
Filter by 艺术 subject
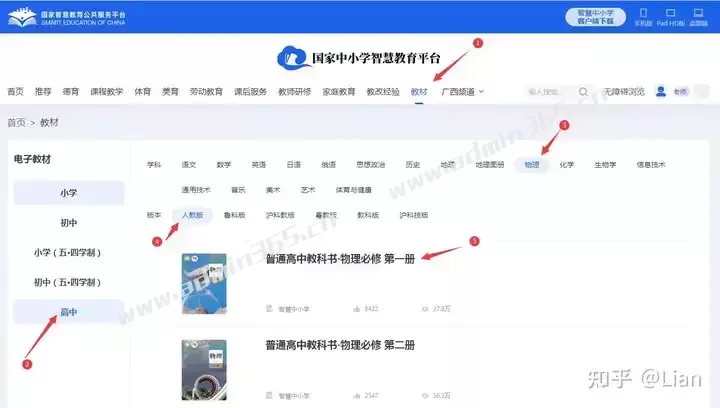click(x=308, y=190)
